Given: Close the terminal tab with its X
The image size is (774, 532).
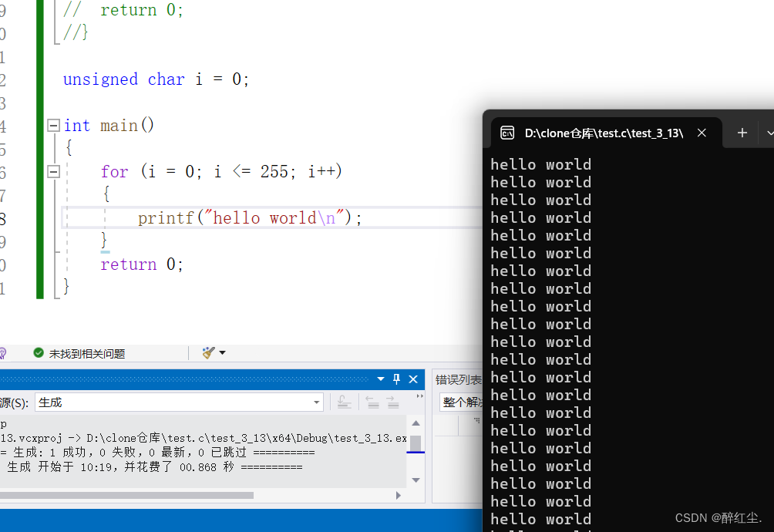Looking at the screenshot, I should click(702, 133).
